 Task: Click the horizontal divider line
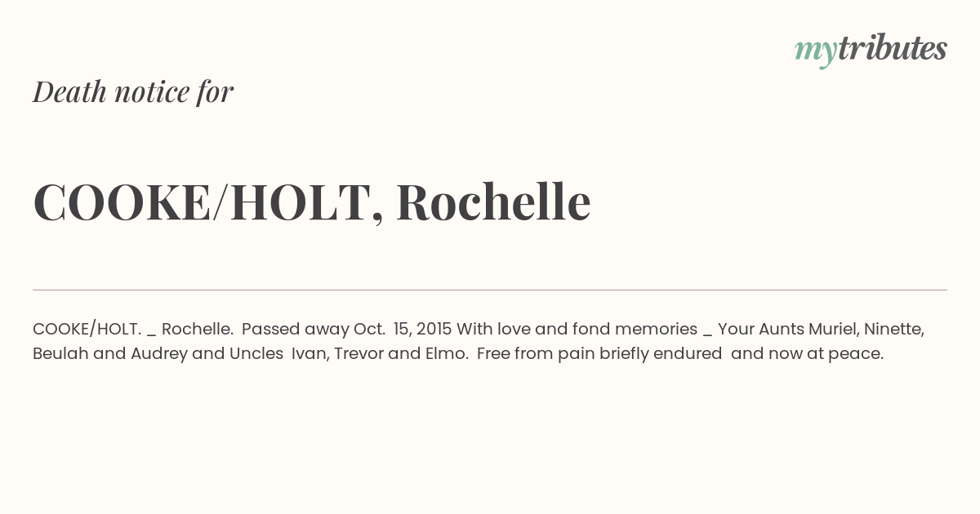(490, 290)
